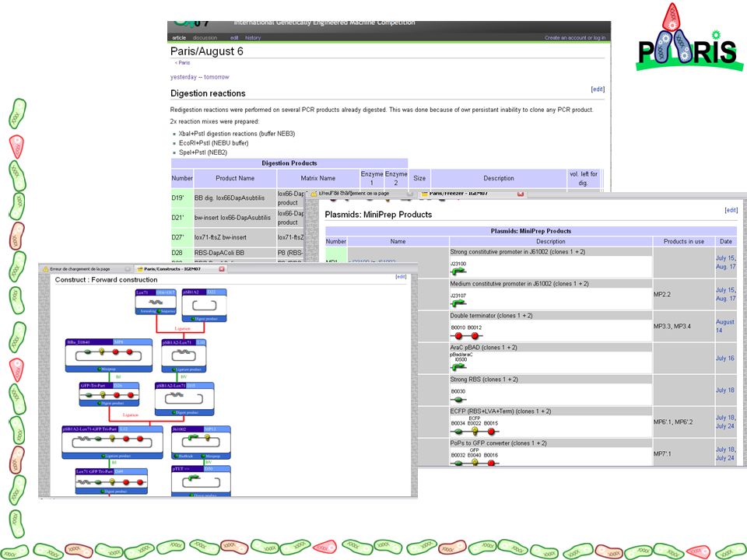Click the J61002 plasmid node in diagram

(201, 443)
